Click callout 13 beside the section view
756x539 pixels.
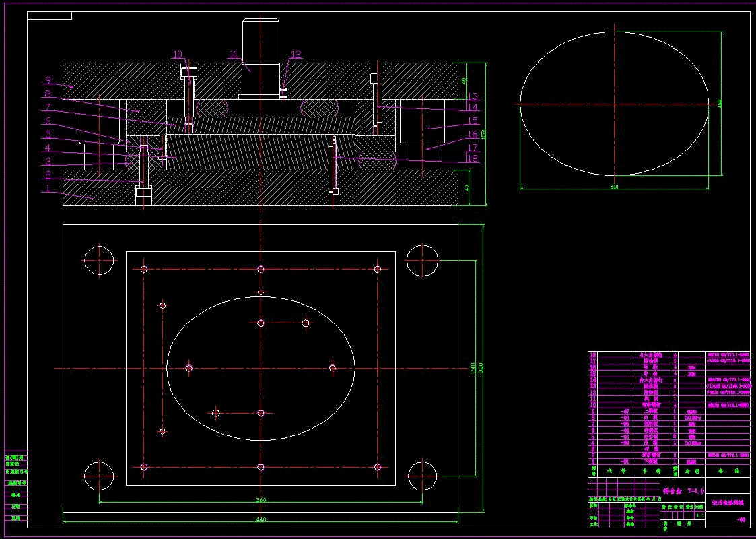[472, 96]
